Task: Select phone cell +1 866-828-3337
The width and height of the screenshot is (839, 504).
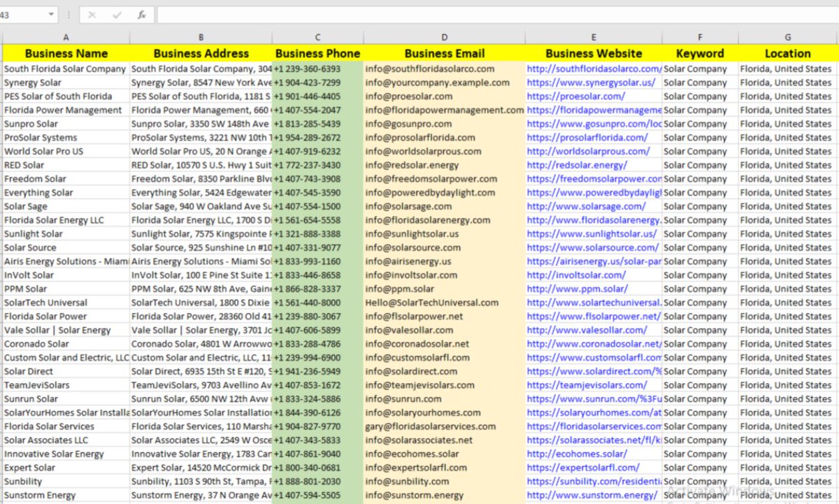Action: pos(317,289)
